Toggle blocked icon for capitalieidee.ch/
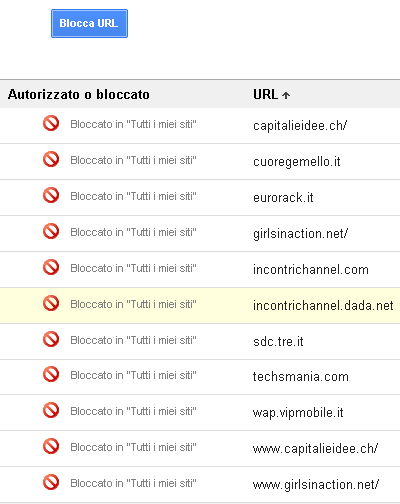400x504 pixels. 51,123
